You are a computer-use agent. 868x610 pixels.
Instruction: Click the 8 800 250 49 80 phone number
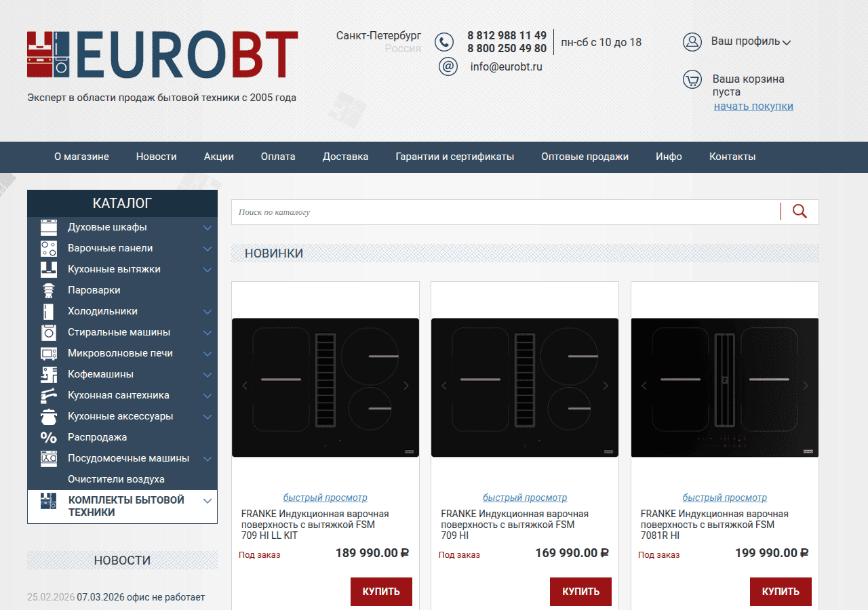(x=507, y=48)
